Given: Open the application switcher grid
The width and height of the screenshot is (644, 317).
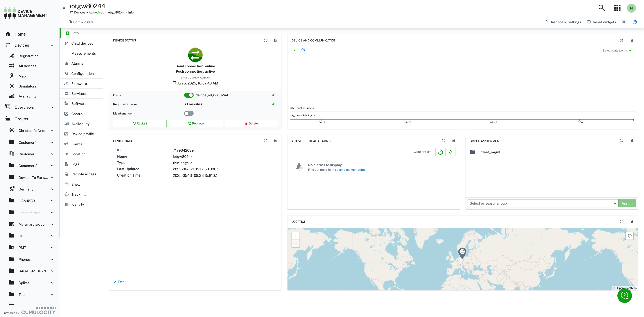Looking at the screenshot, I should pos(617,8).
